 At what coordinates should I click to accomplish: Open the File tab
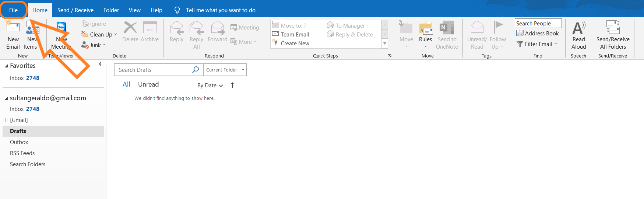tap(13, 10)
